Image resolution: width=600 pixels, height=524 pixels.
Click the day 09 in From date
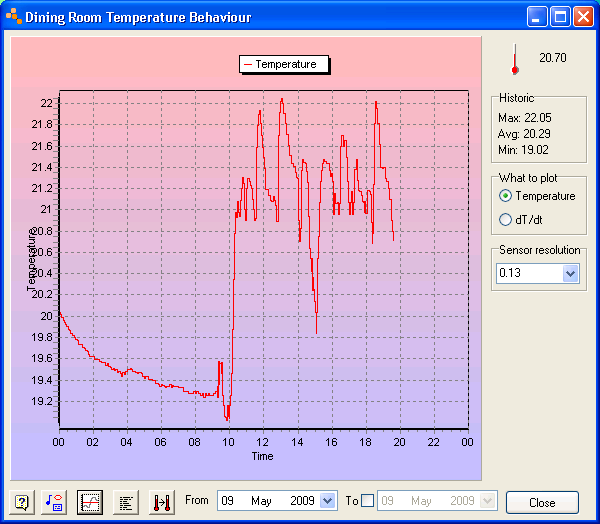(228, 501)
